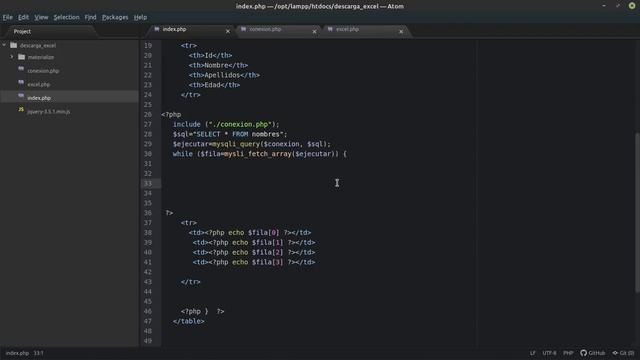Image resolution: width=640 pixels, height=360 pixels.
Task: Click the jquery JS file icon
Action: click(x=21, y=110)
